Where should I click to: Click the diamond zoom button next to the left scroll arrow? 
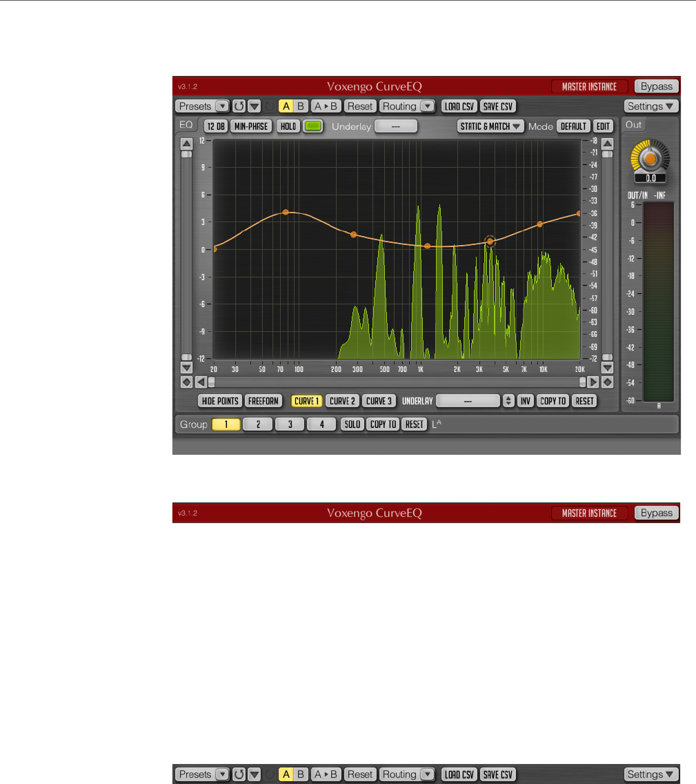coord(186,382)
